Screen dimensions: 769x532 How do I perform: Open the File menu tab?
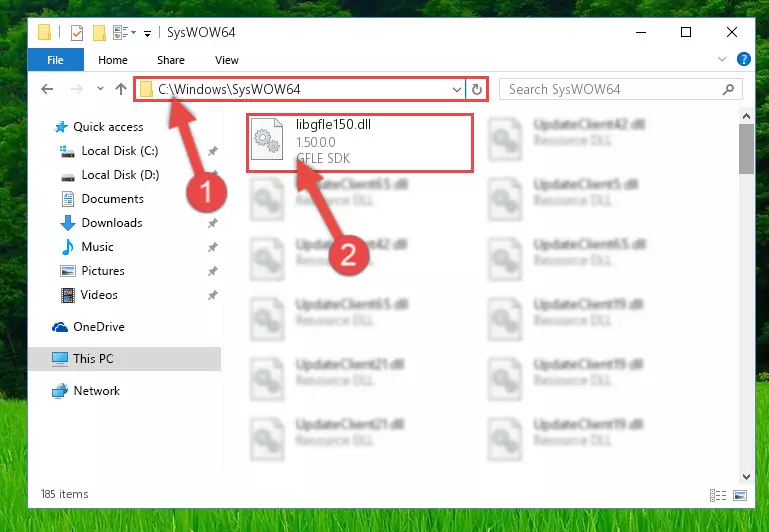click(55, 60)
